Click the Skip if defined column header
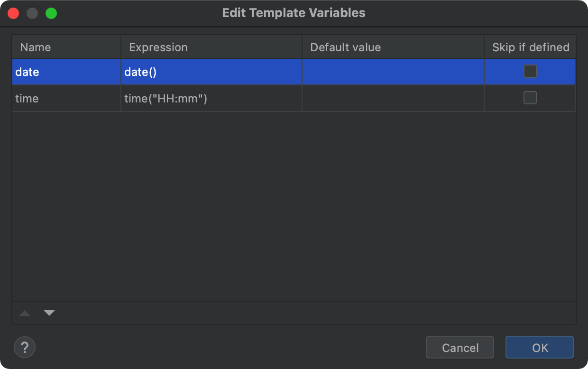Viewport: 588px width, 369px height. [x=530, y=47]
